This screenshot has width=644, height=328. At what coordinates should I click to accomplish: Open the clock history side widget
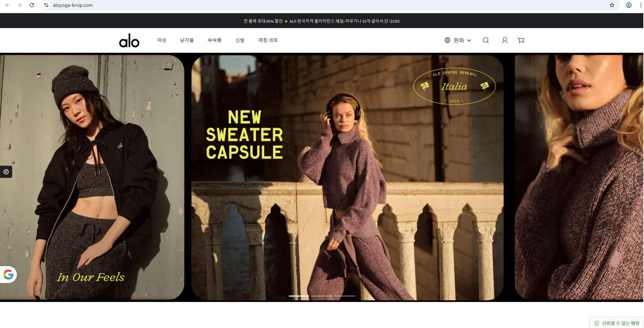pos(6,172)
